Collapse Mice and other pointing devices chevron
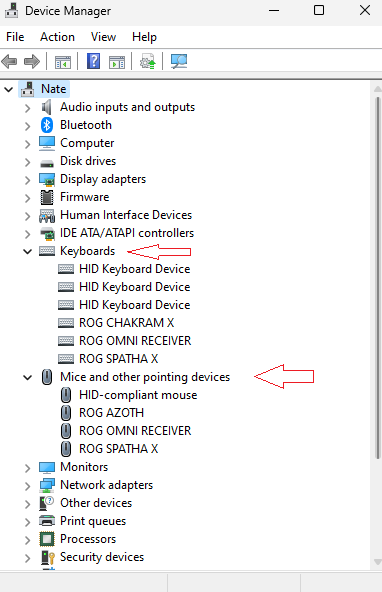Viewport: 382px width, 592px height. click(x=27, y=377)
